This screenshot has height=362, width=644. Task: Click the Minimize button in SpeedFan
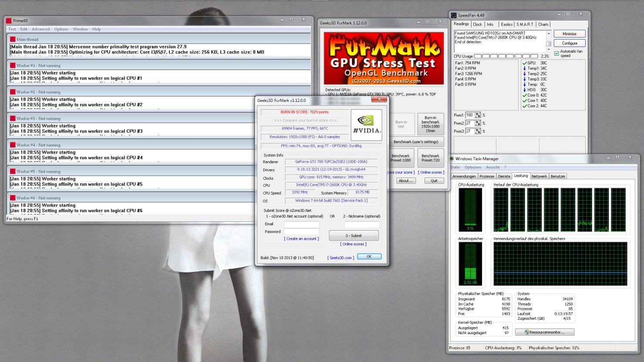tap(570, 34)
